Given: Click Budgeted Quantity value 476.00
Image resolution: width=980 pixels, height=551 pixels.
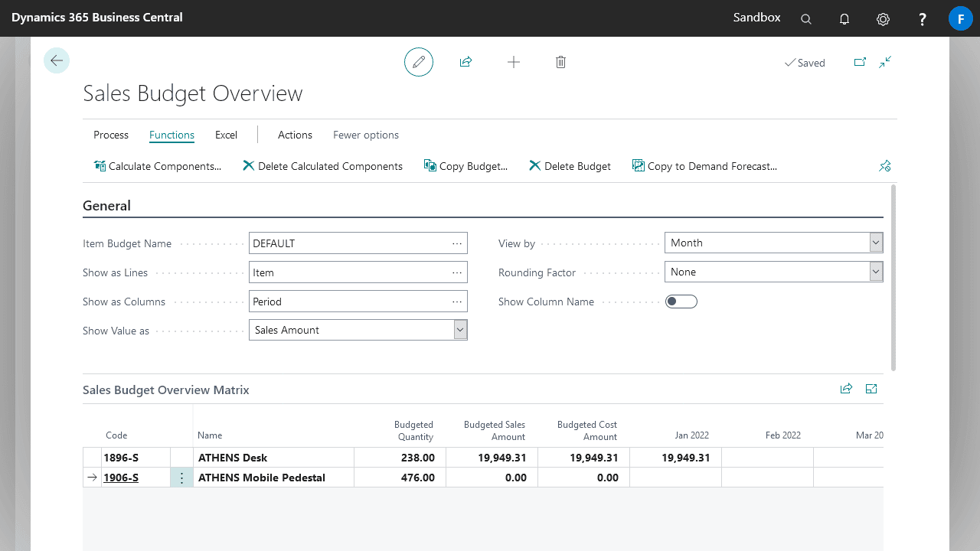Looking at the screenshot, I should pyautogui.click(x=419, y=478).
